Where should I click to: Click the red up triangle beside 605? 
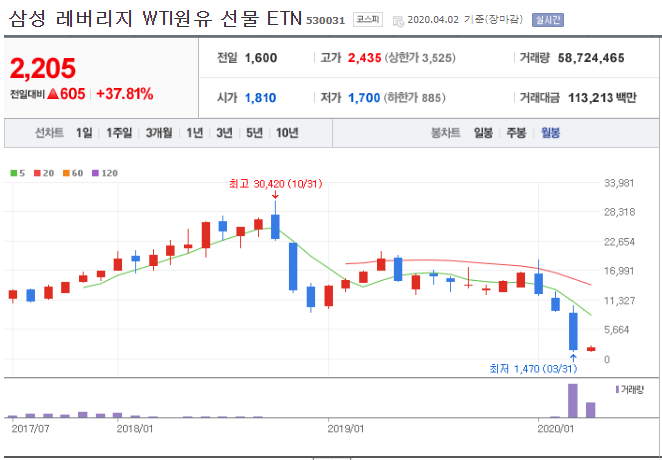[x=52, y=94]
